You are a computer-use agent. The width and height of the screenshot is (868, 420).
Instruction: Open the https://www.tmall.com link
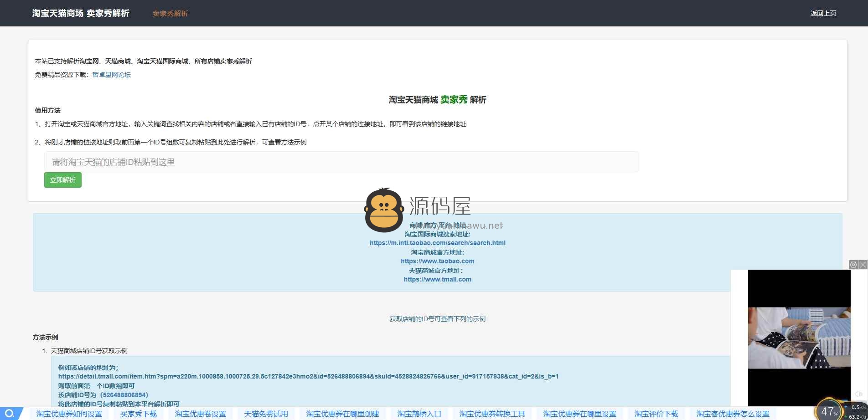click(438, 279)
